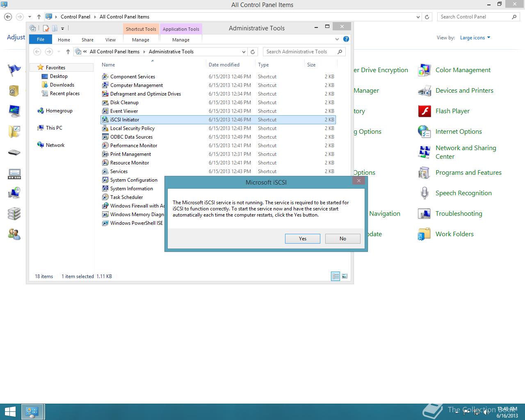Open Devices and Printers icon

tap(424, 91)
